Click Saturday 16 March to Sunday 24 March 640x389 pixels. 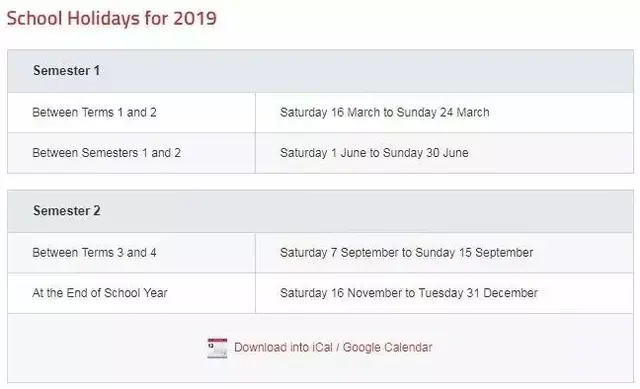(x=384, y=112)
